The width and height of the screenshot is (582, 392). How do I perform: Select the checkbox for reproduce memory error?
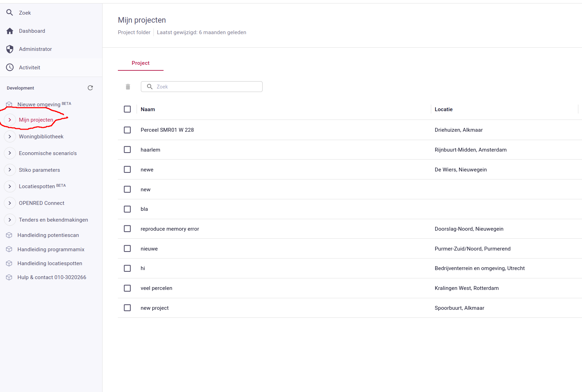(x=127, y=229)
